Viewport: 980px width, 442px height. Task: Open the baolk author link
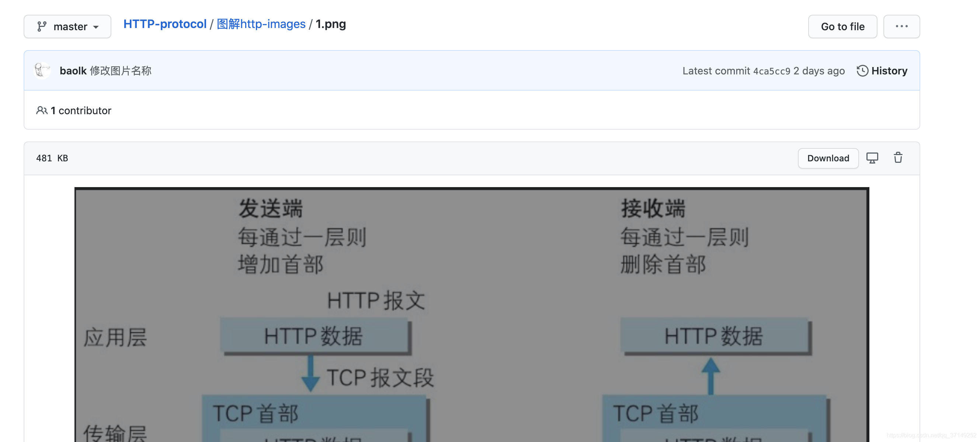73,71
